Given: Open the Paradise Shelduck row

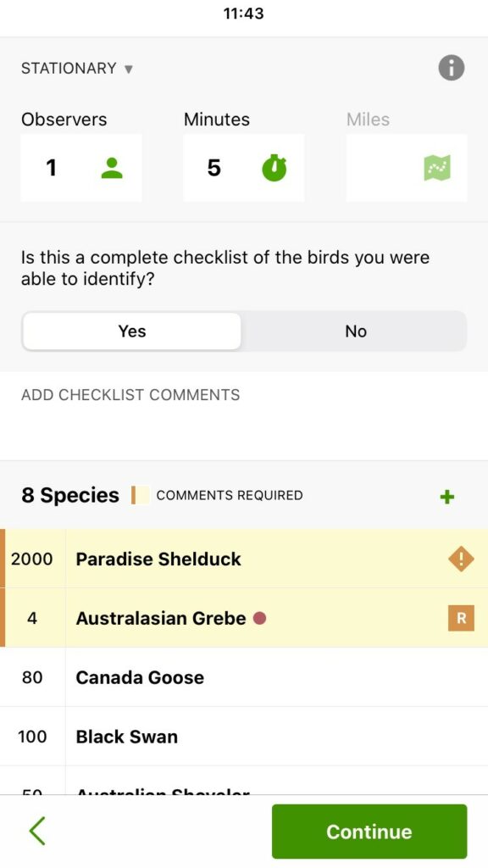Looking at the screenshot, I should (244, 559).
